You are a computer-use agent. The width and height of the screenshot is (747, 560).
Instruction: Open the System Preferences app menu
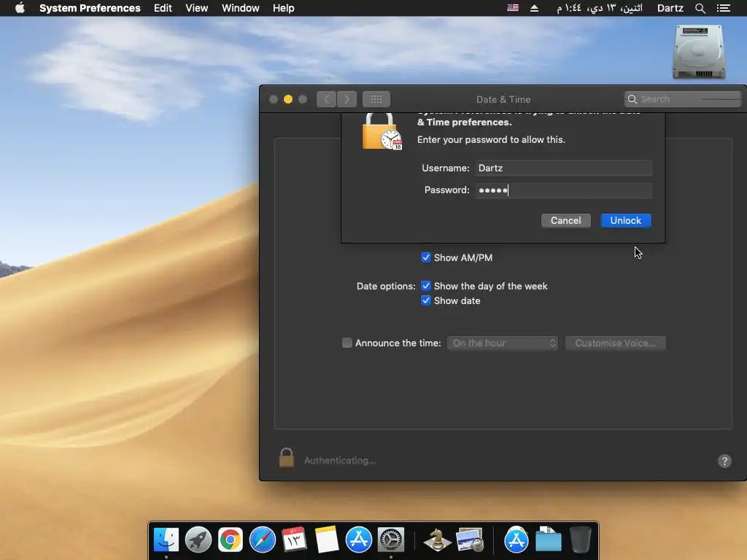pos(90,8)
